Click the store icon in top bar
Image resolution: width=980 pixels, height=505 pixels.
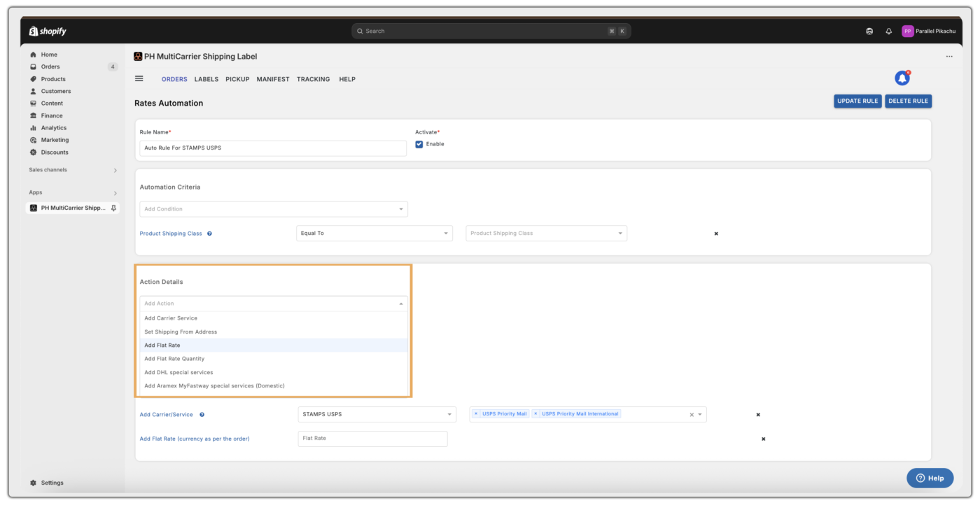pyautogui.click(x=869, y=31)
